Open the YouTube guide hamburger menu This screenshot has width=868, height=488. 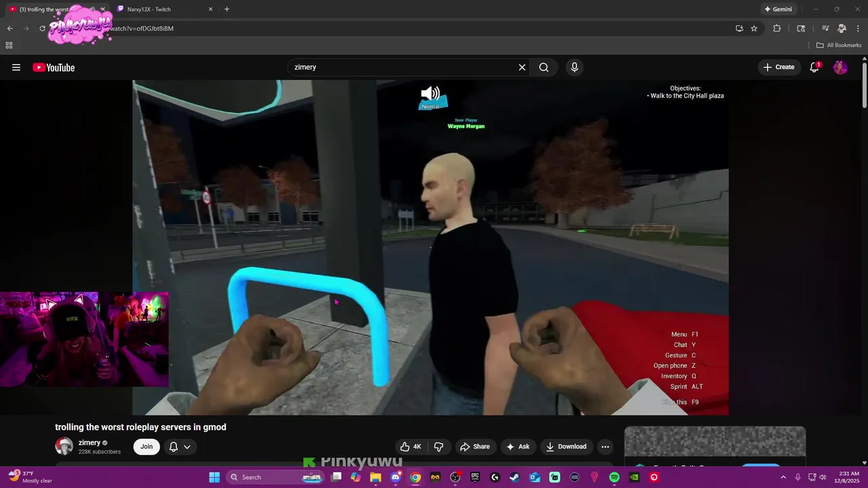[16, 67]
